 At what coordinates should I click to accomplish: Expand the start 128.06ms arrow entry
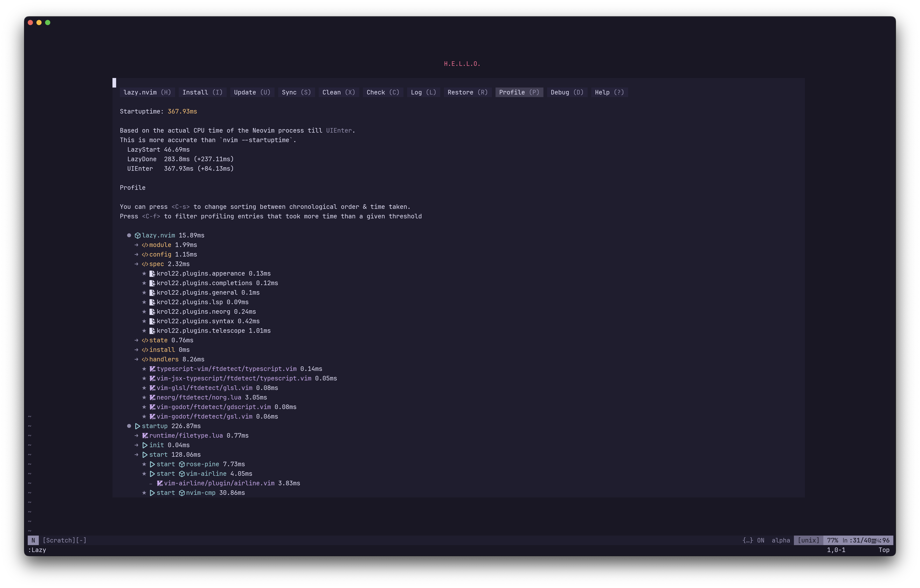coord(136,455)
